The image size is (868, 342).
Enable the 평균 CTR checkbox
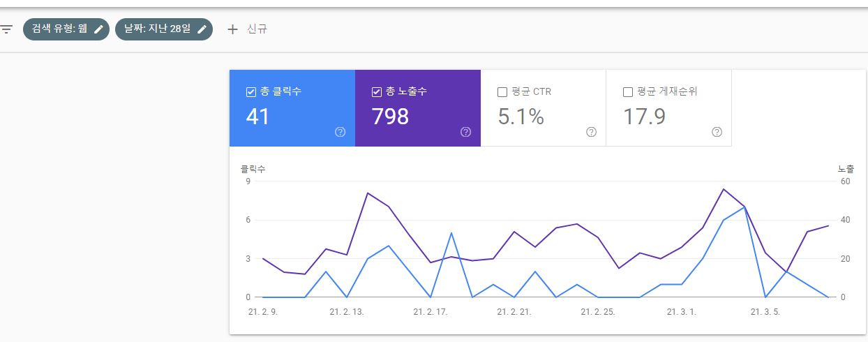coord(502,91)
